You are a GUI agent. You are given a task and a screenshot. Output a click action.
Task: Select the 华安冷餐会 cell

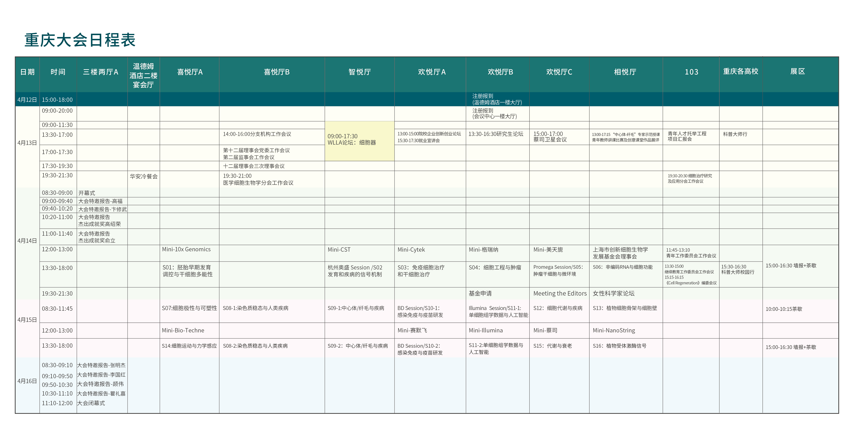point(143,176)
